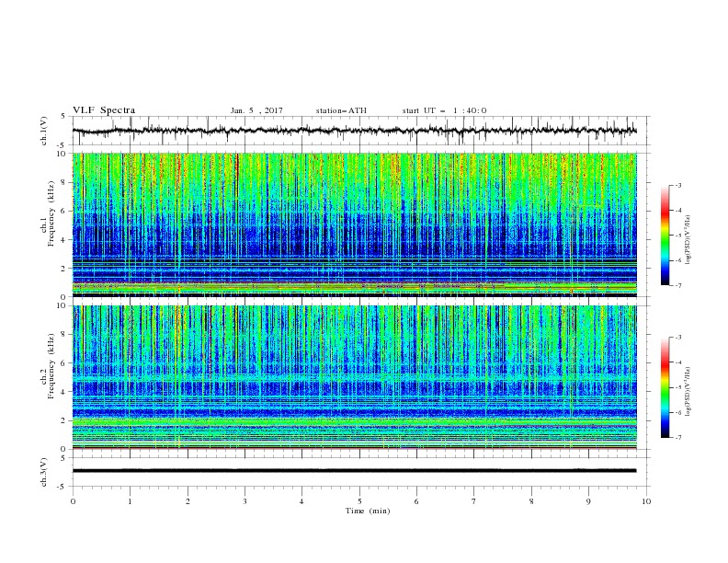Click the "-7" tick on lower color bar
The image size is (728, 563).
(677, 438)
